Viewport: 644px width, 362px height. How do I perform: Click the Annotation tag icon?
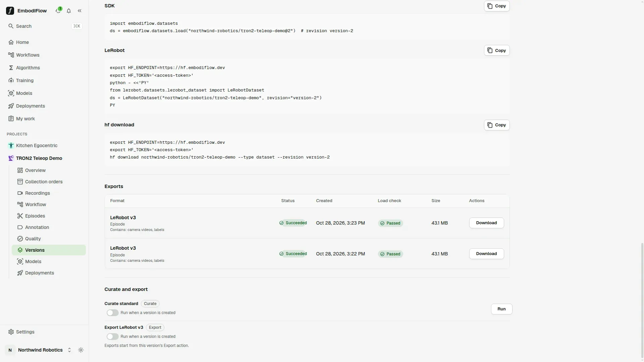click(20, 227)
